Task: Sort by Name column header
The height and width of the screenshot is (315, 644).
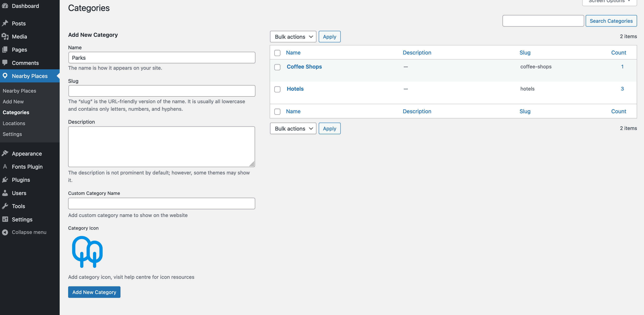Action: (x=293, y=53)
